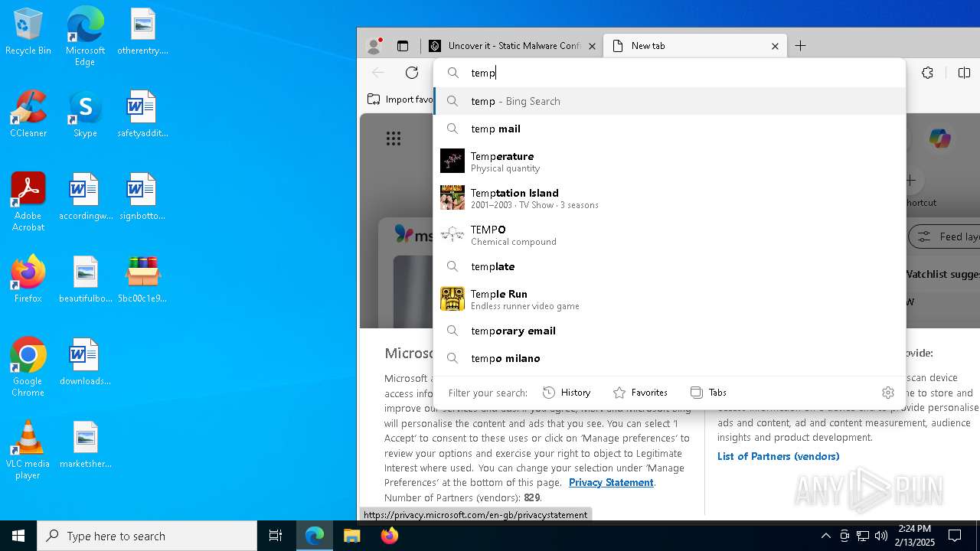Filter search by Tabs
The width and height of the screenshot is (980, 551).
click(x=708, y=393)
